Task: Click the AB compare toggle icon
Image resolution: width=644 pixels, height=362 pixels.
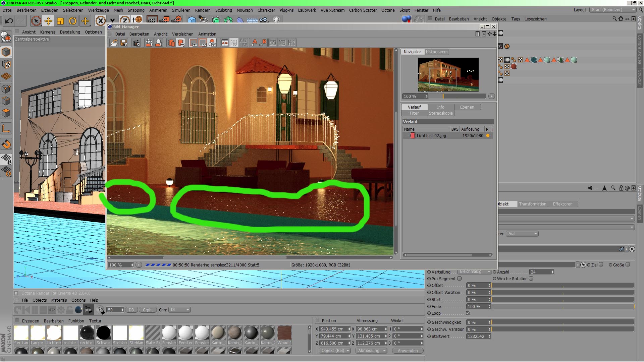Action: point(225,43)
